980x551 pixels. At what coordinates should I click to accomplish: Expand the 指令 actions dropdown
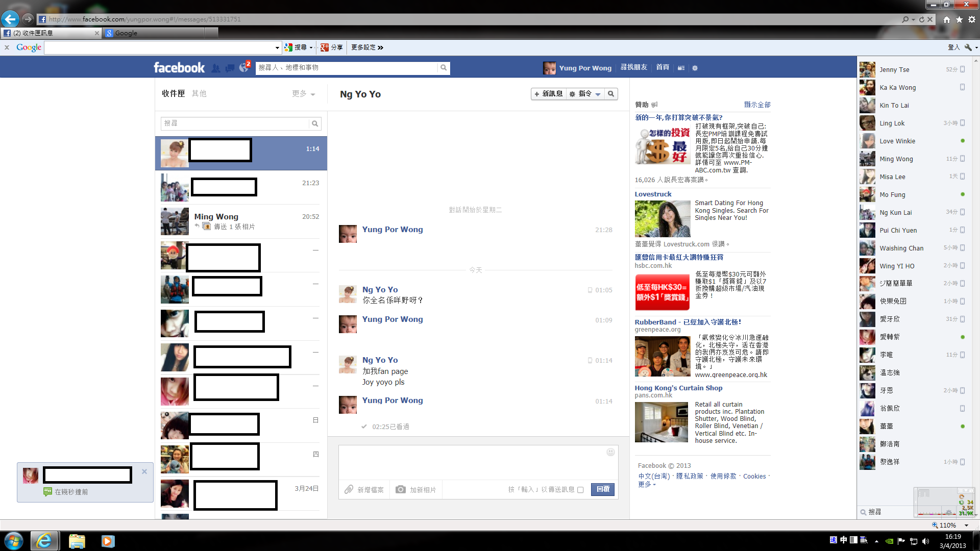coord(585,94)
